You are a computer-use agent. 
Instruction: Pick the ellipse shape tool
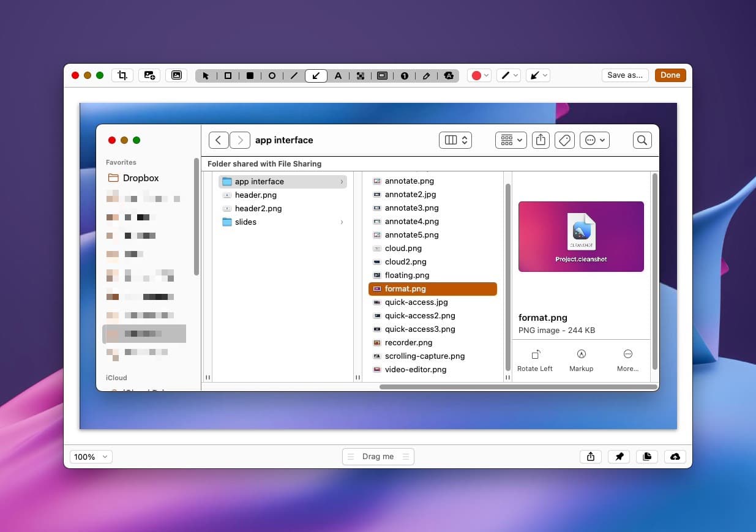point(272,76)
